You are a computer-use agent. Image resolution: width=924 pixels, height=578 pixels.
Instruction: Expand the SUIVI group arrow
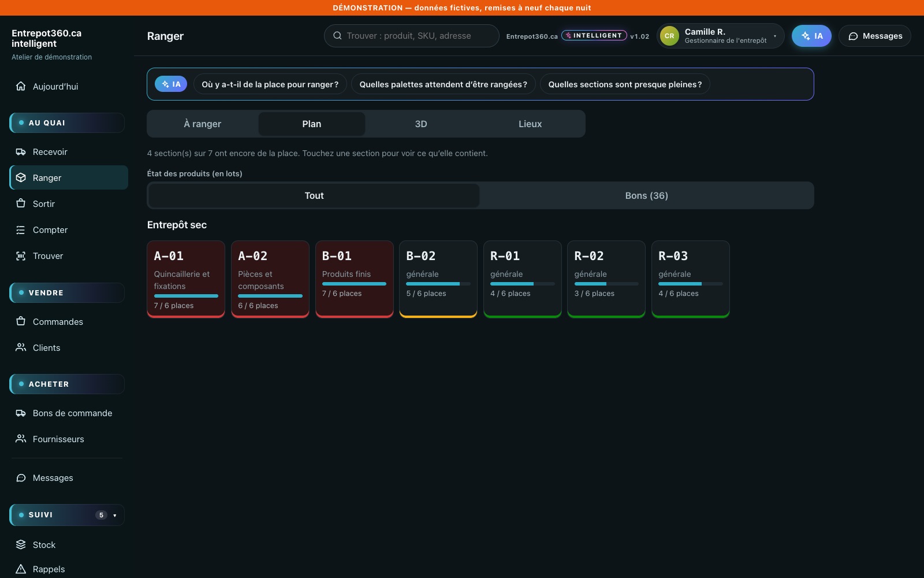pyautogui.click(x=115, y=515)
